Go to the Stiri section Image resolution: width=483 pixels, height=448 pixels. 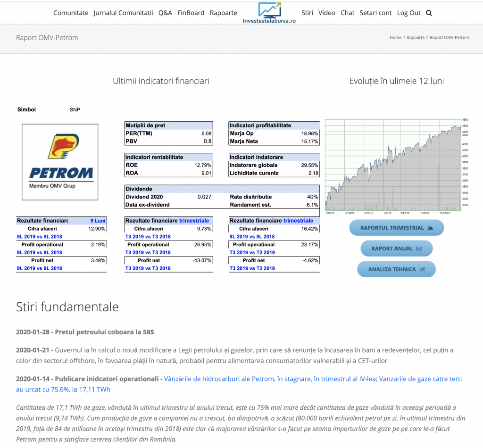[x=307, y=13]
